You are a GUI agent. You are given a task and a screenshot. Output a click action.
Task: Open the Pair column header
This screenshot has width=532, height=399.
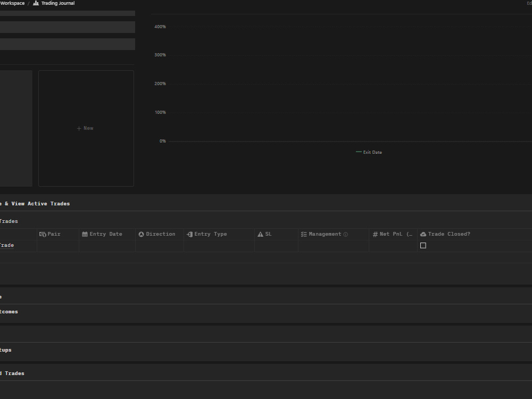58,234
